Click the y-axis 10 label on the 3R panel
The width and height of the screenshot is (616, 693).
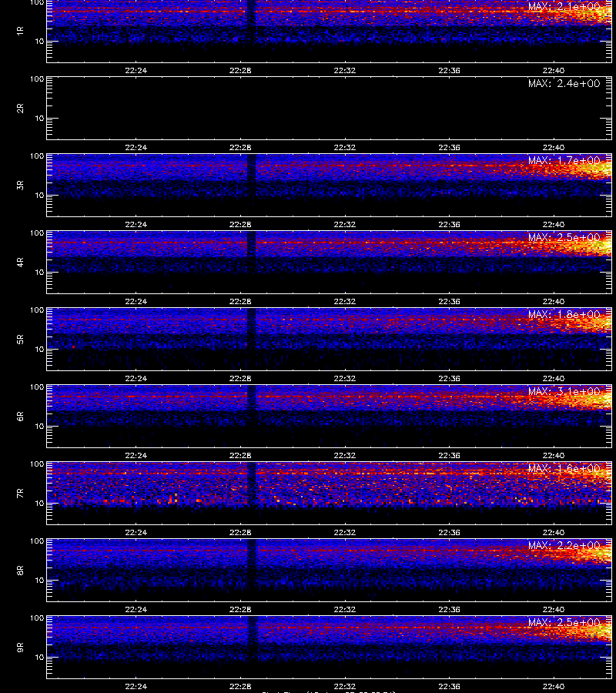pyautogui.click(x=39, y=196)
